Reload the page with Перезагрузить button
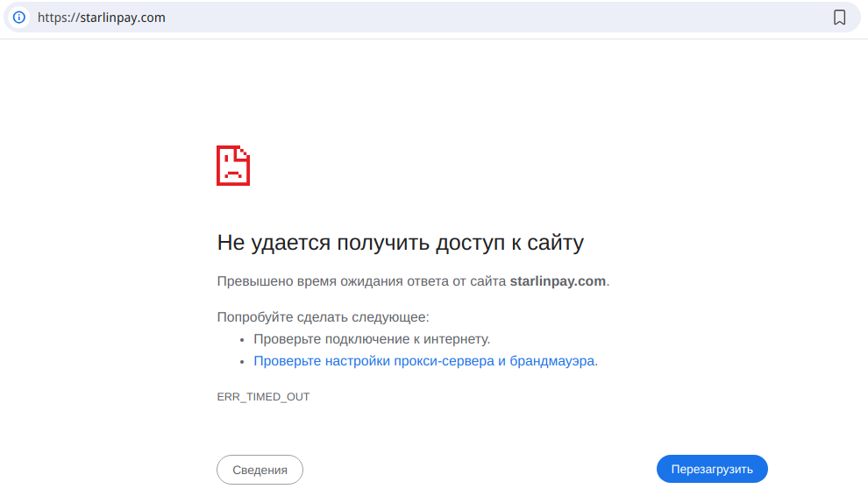This screenshot has height=503, width=868. point(712,469)
